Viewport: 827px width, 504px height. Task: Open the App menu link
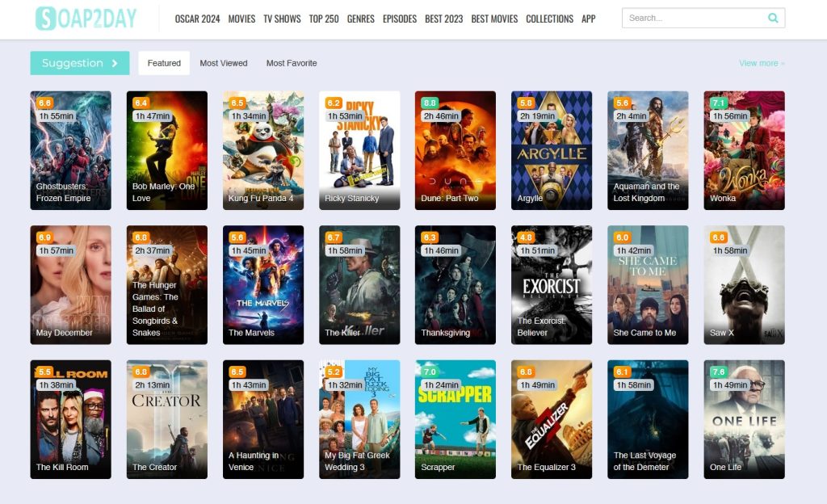coord(589,19)
